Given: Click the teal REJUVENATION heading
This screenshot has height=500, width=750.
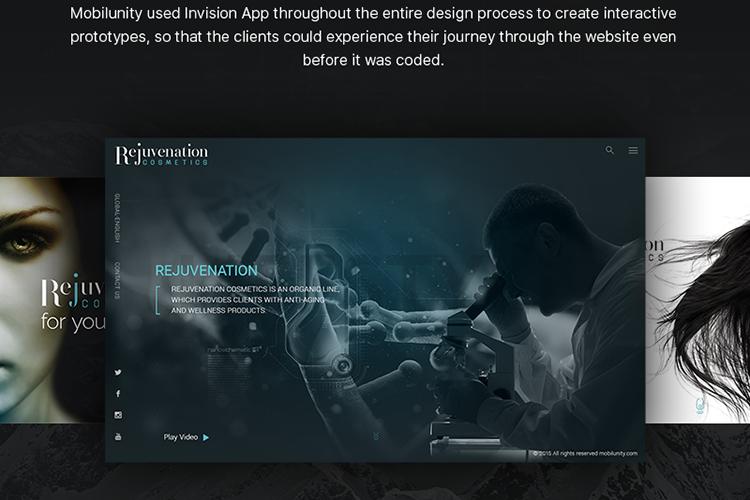Looking at the screenshot, I should point(207,270).
